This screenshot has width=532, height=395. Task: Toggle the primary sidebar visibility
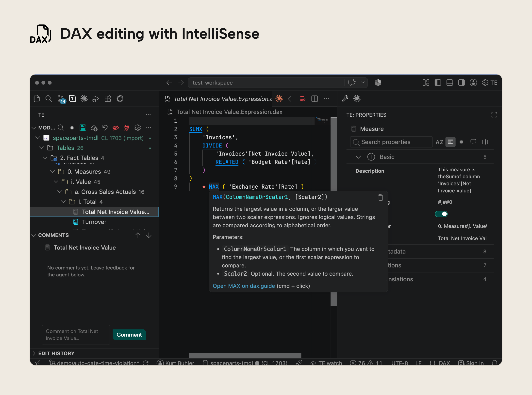click(438, 83)
